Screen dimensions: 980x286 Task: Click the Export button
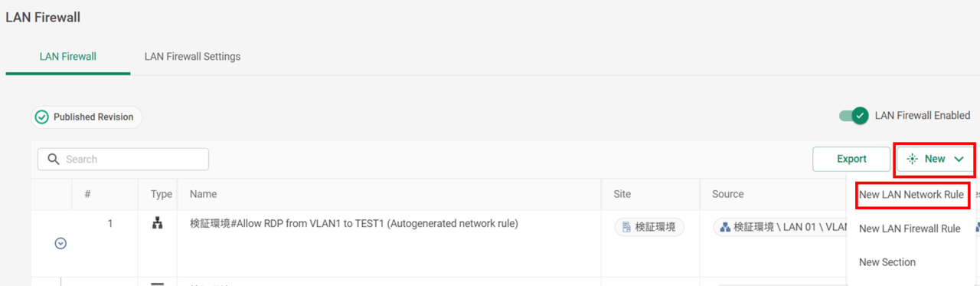click(x=851, y=159)
